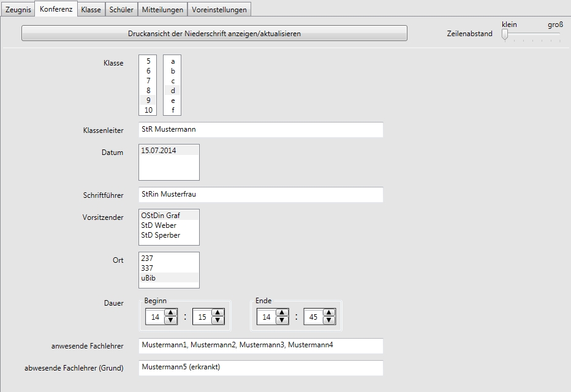Decrease the Ende hour stepper value
Viewport: 571px width, 392px height.
(282, 320)
